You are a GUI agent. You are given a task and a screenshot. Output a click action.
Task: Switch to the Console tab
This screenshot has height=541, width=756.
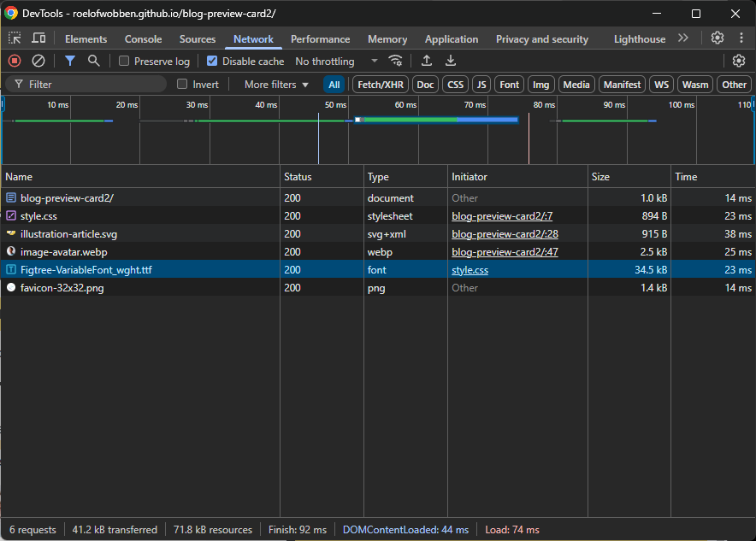143,39
